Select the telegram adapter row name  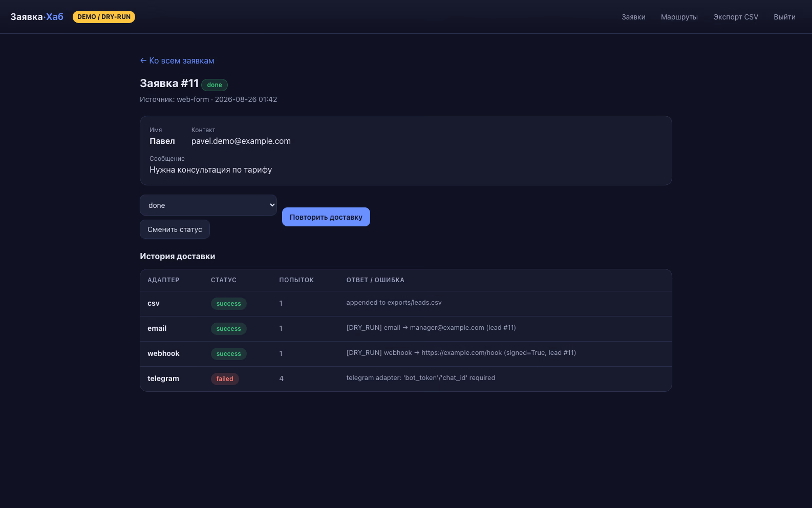(x=163, y=378)
